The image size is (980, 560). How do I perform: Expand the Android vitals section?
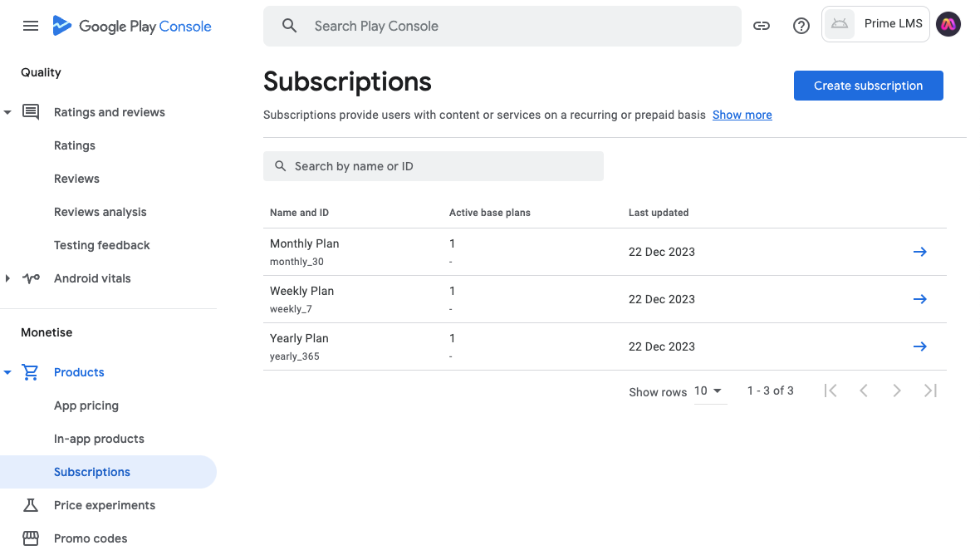7,278
